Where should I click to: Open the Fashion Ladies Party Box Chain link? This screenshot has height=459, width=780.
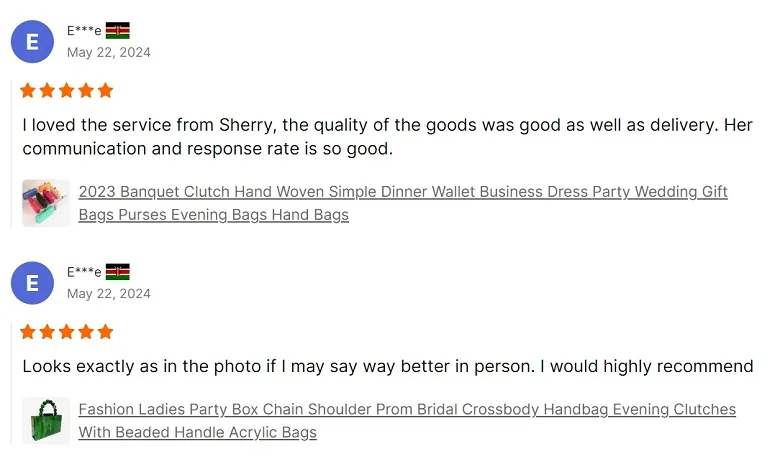point(406,410)
